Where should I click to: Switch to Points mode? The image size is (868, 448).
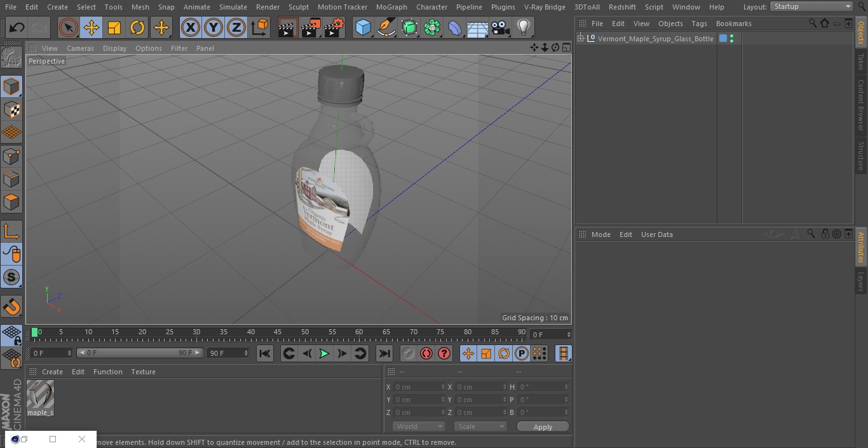point(11,156)
